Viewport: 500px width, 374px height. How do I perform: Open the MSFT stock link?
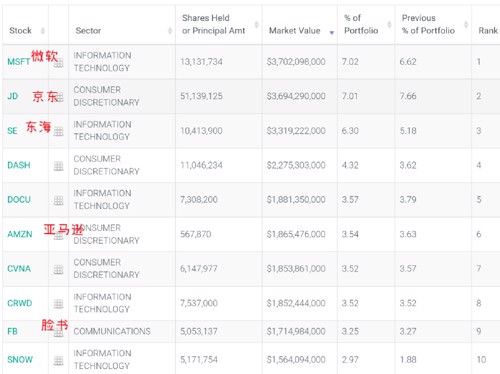19,62
